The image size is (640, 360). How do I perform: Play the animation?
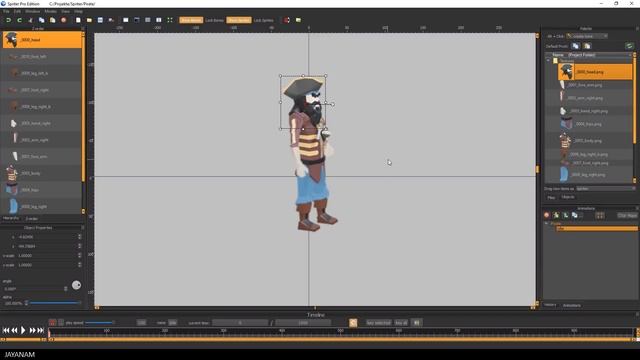(x=23, y=330)
